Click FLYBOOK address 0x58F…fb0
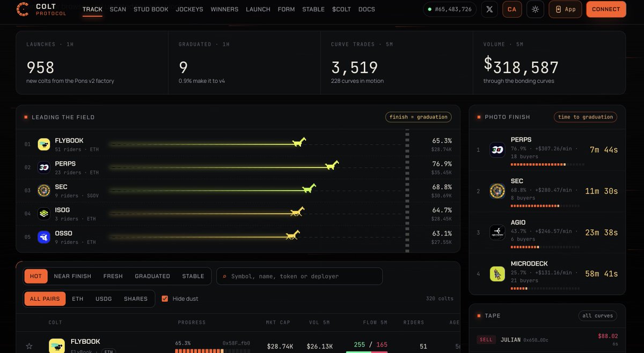Viewport: 644px width, 353px height. 236,343
